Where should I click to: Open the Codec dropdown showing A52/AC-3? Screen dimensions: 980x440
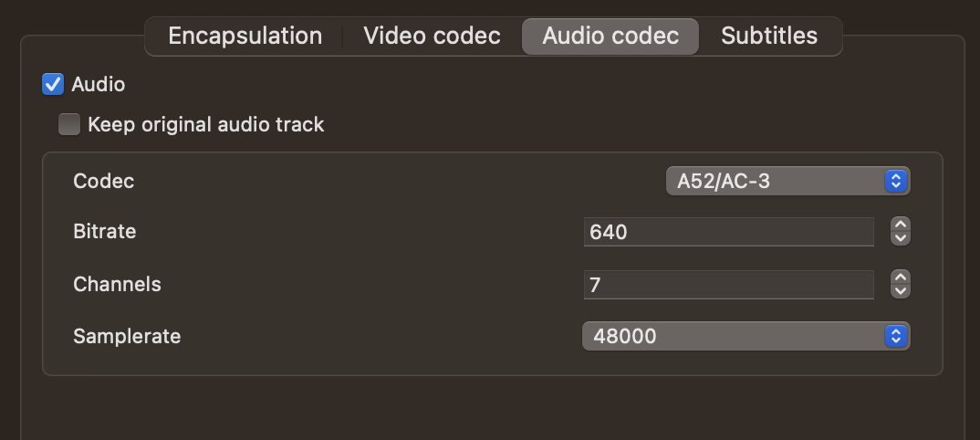[788, 181]
